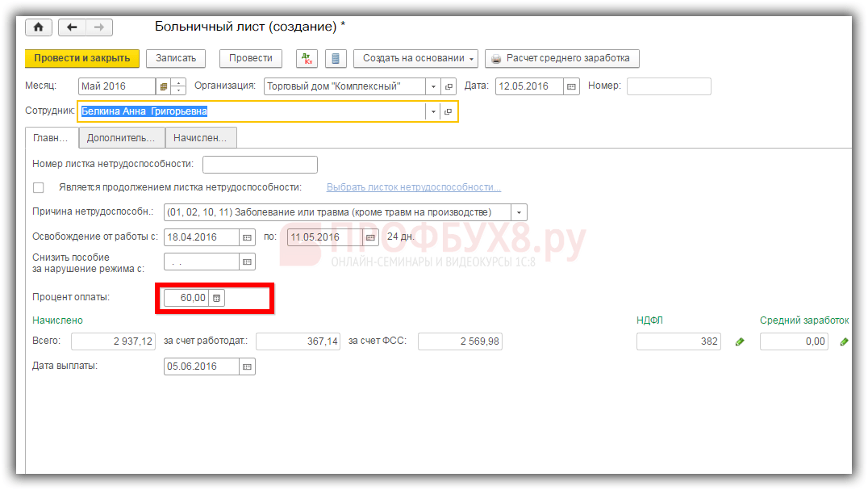Click the Дата выплаты field 05.06.2016
Screen dimensions: 868x490
(x=202, y=366)
